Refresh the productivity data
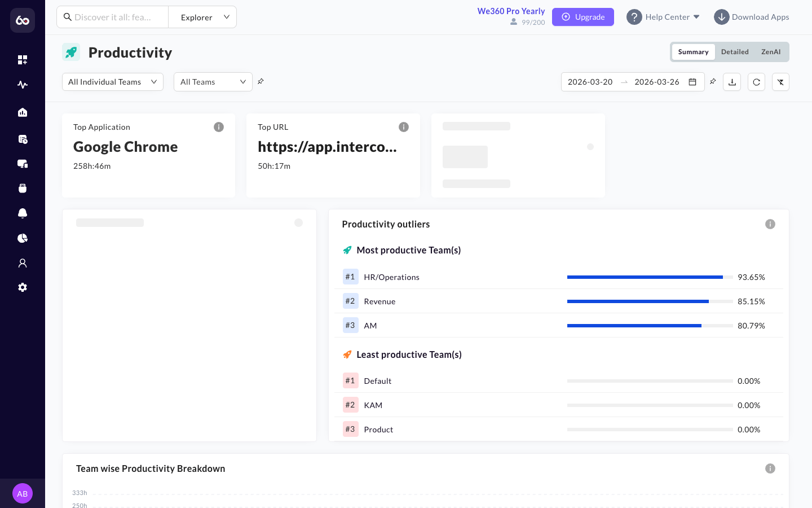 click(756, 82)
